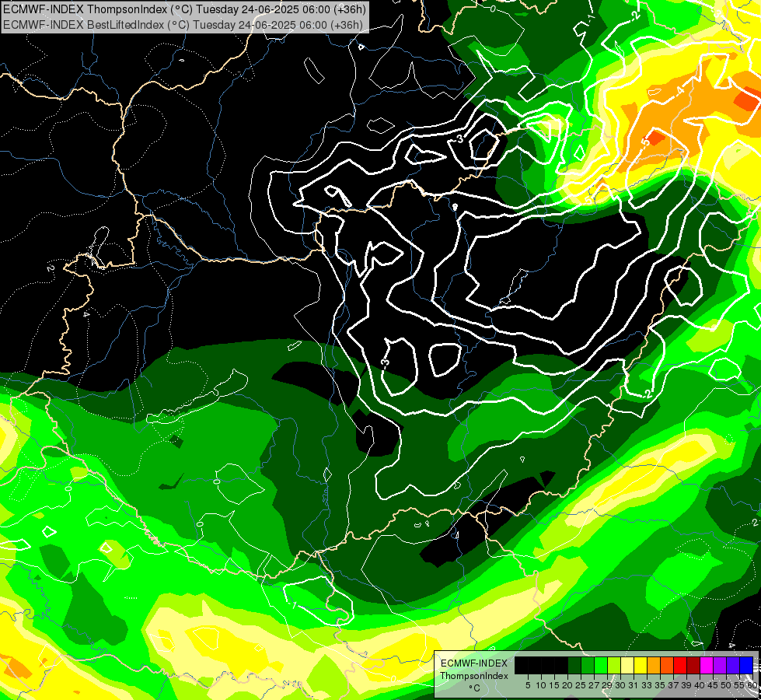Select the medium green 25–27 legend swatch

587,665
